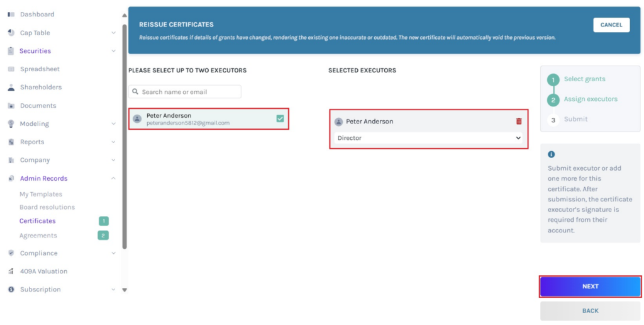This screenshot has height=325, width=644.
Task: Open the Director role dropdown
Action: click(x=429, y=138)
